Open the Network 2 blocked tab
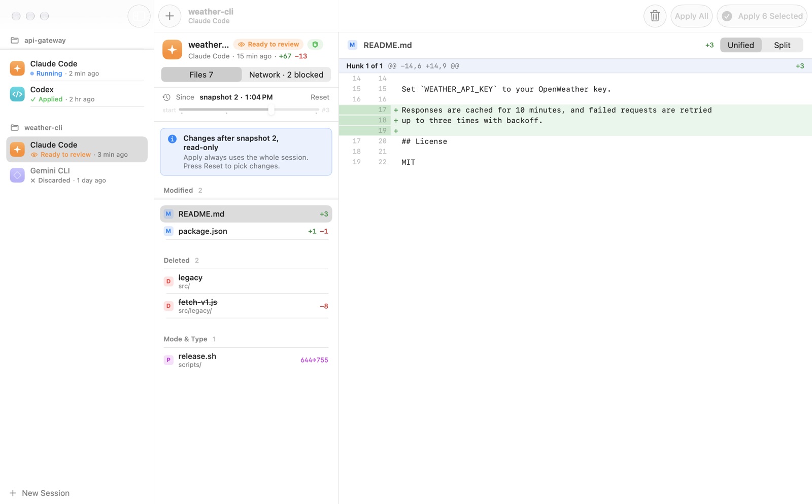This screenshot has width=812, height=504. point(286,75)
